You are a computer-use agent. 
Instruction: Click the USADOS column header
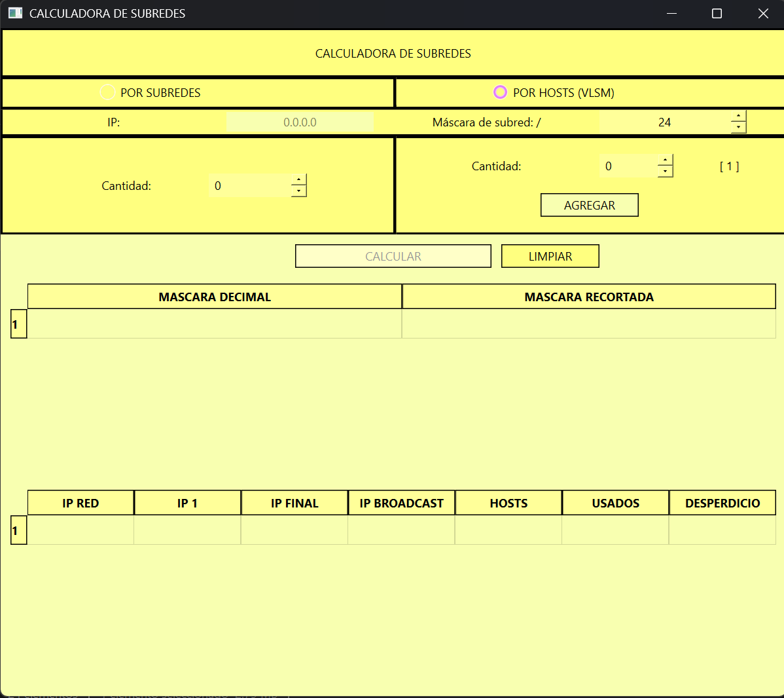[616, 503]
